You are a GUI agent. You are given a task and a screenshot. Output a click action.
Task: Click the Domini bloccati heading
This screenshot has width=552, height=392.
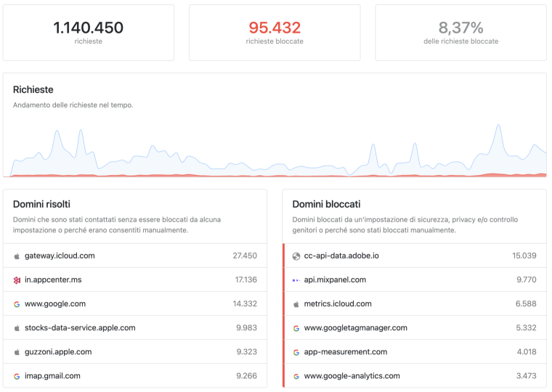click(326, 205)
